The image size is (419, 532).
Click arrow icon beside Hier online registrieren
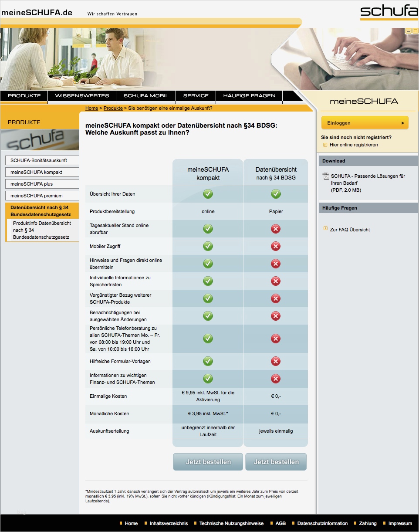(x=325, y=145)
